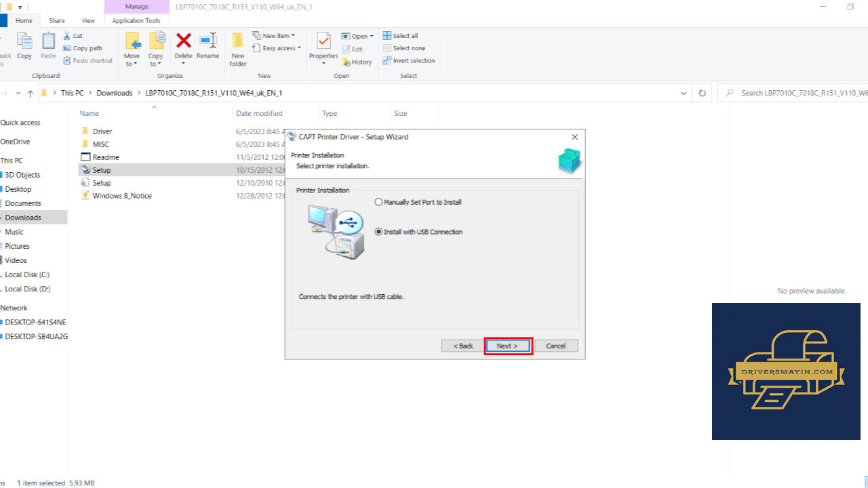
Task: Expand the address bar history dropdown
Action: [x=684, y=93]
